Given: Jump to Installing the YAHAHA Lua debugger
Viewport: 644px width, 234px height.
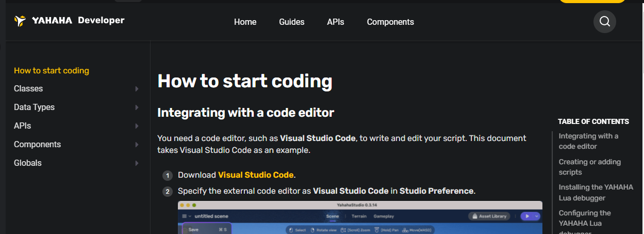Looking at the screenshot, I should pyautogui.click(x=596, y=193).
